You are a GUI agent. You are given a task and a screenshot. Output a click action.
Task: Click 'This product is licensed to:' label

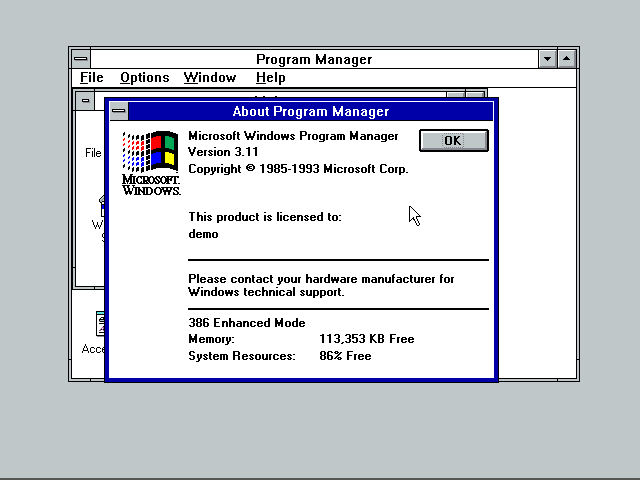pyautogui.click(x=265, y=217)
